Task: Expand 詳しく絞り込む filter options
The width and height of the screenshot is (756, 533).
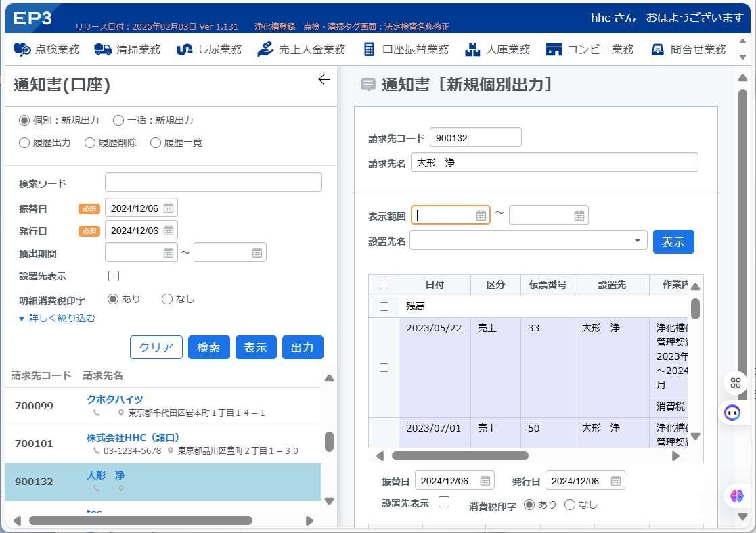Action: pyautogui.click(x=57, y=318)
